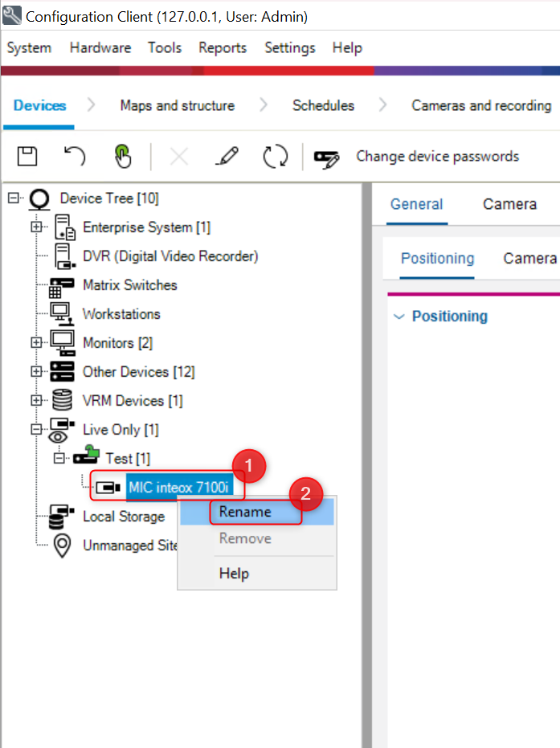Click the Matrix Switches device icon
Viewport: 560px width, 748px height.
(x=62, y=286)
